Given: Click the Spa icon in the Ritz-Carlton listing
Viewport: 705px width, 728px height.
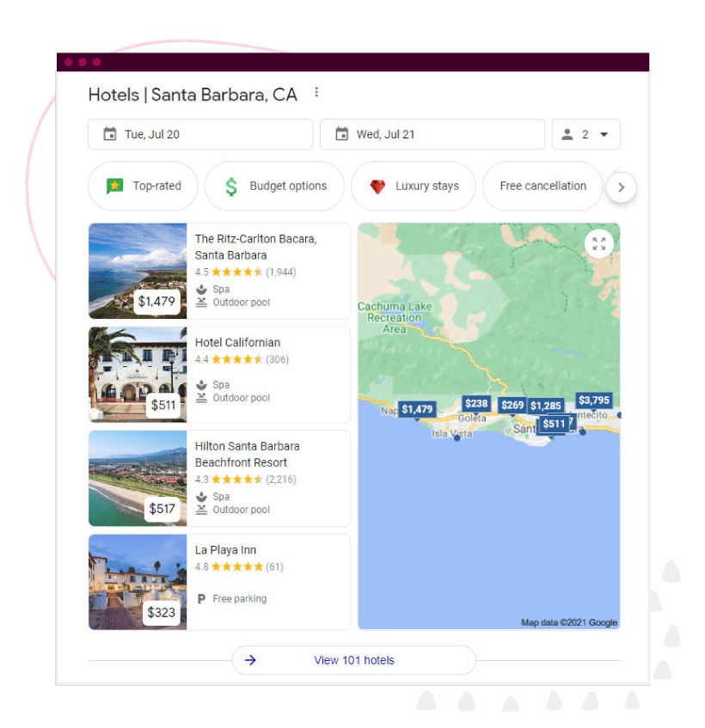Looking at the screenshot, I should pos(201,290).
